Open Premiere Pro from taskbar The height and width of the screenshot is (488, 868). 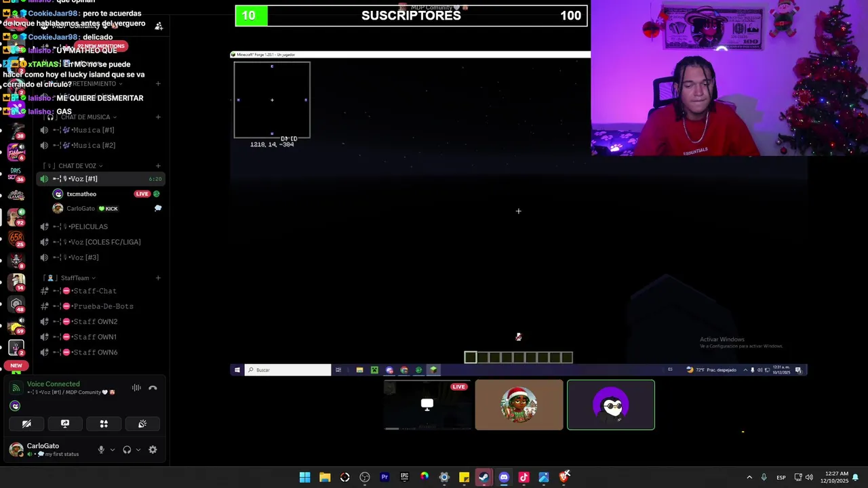384,477
